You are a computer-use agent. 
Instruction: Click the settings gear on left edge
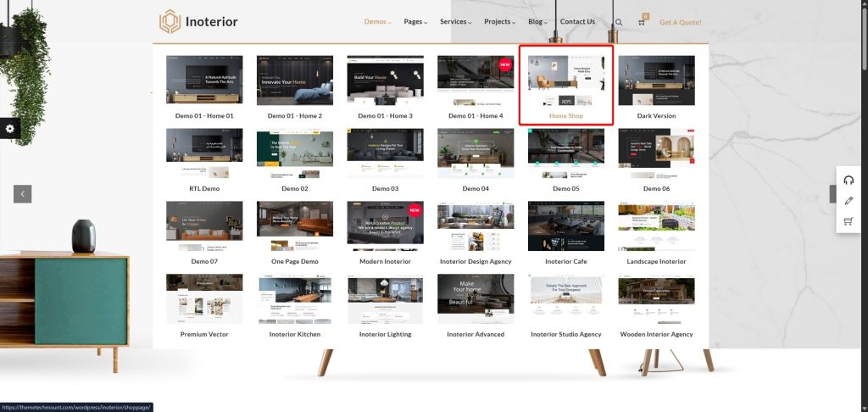coord(10,129)
